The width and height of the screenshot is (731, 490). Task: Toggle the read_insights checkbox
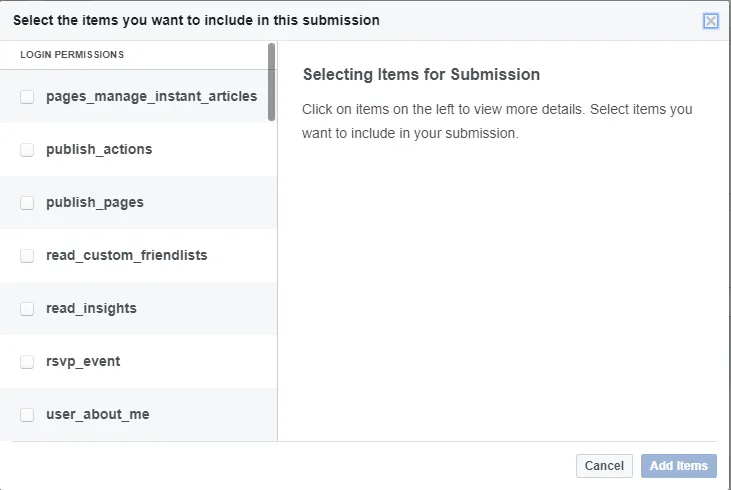[27, 309]
